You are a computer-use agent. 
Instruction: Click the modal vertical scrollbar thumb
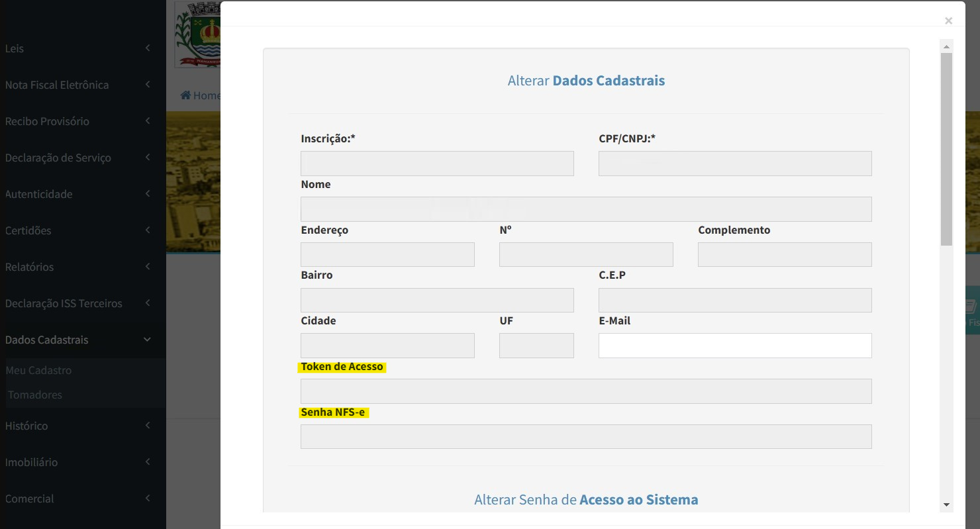[946, 150]
